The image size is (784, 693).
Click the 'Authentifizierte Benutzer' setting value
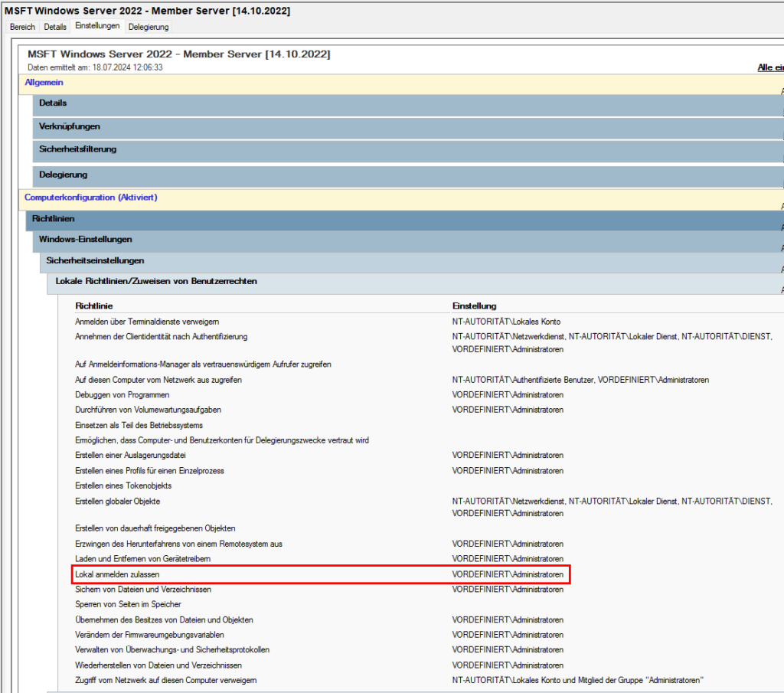(x=580, y=380)
